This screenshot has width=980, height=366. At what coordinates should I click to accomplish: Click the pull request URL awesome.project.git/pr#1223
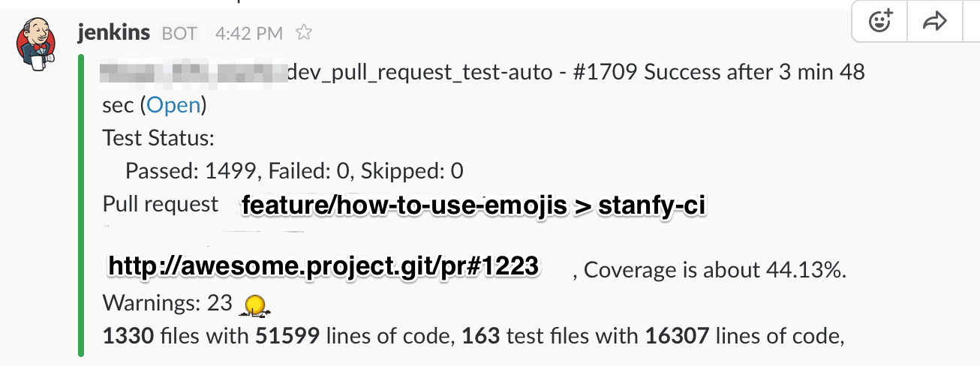point(324,266)
